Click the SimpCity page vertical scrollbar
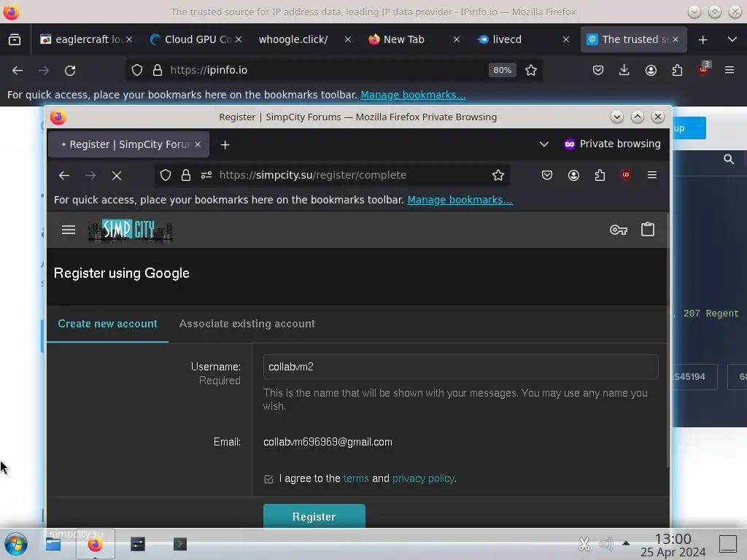Image resolution: width=747 pixels, height=560 pixels. coord(667,341)
